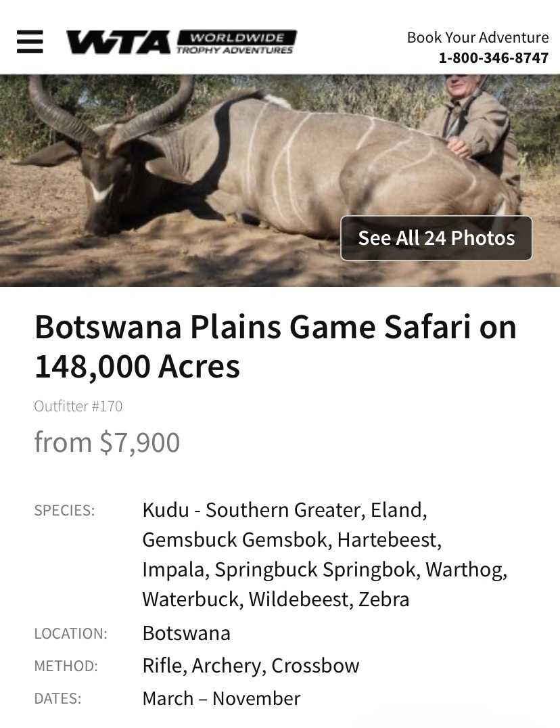Click the WTA Worldwide Trophy Adventures logo
This screenshot has width=560, height=728.
click(181, 42)
